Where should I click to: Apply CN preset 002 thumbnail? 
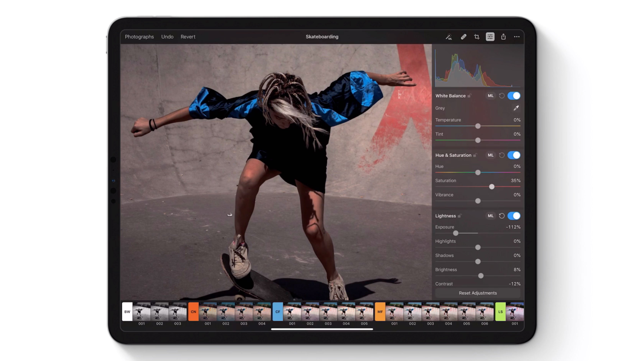[x=226, y=312]
